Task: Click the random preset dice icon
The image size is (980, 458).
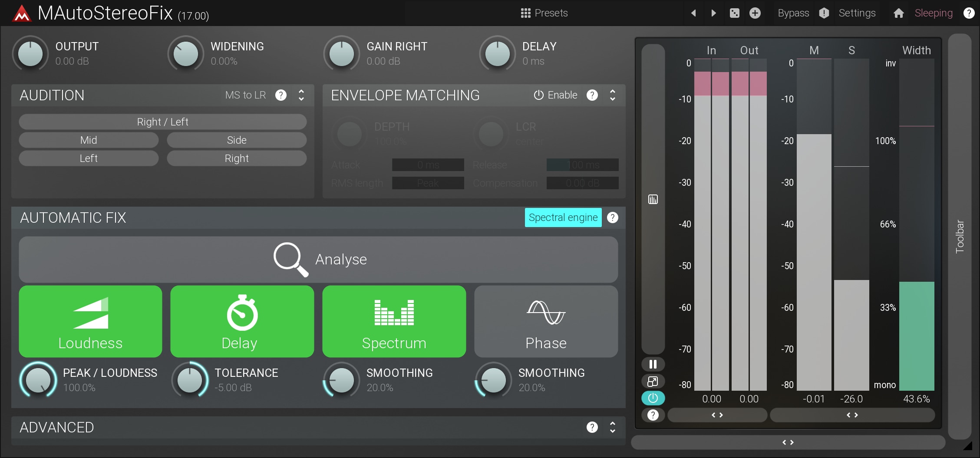Action: (x=734, y=13)
